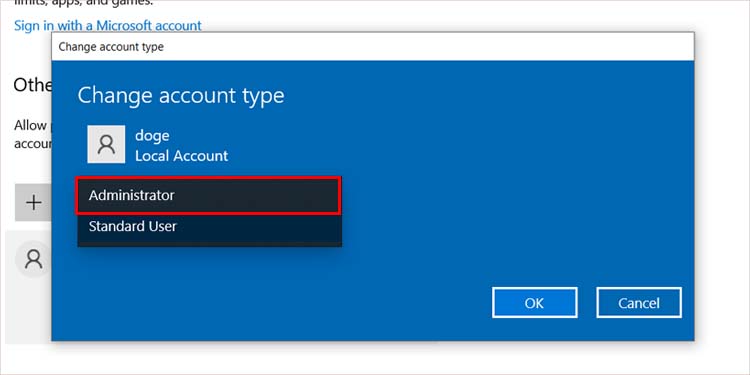The width and height of the screenshot is (750, 375).
Task: Cancel the Change account type dialog
Action: click(x=639, y=302)
